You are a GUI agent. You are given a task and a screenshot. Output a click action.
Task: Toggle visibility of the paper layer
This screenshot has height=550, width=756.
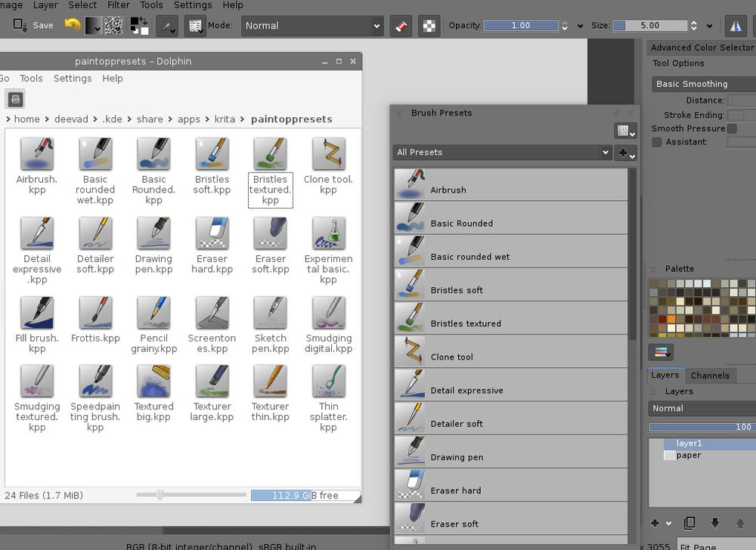coord(669,456)
